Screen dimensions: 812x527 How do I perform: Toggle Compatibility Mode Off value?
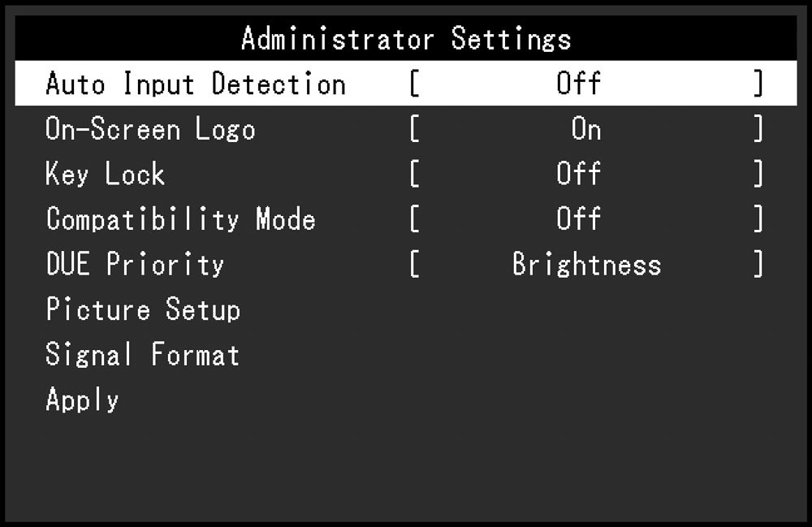click(x=578, y=218)
